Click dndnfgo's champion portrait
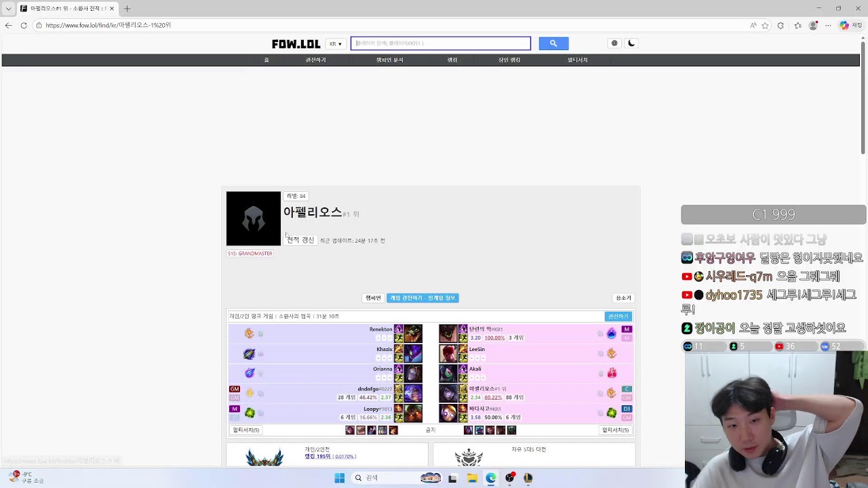 coord(413,393)
